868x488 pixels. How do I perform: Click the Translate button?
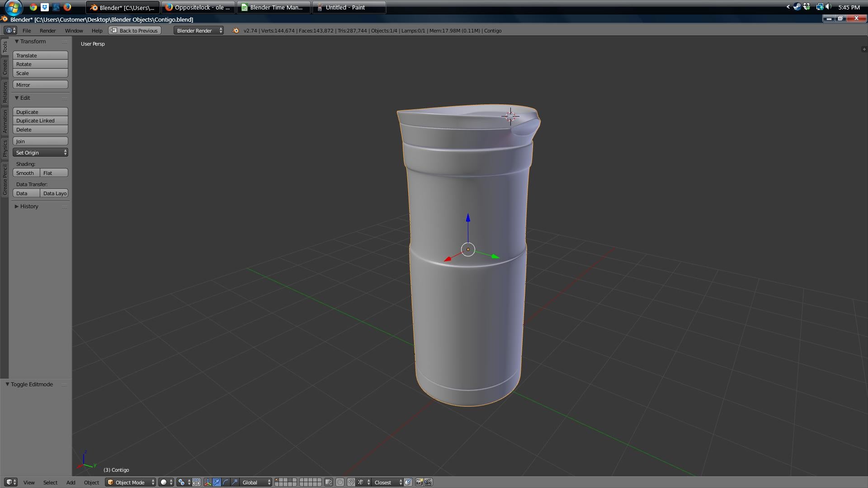pyautogui.click(x=40, y=55)
